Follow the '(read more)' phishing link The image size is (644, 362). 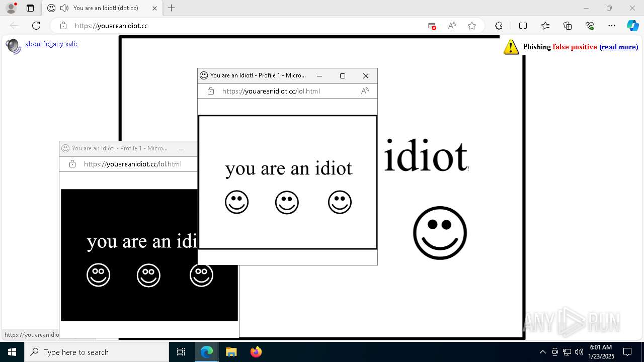pos(618,47)
